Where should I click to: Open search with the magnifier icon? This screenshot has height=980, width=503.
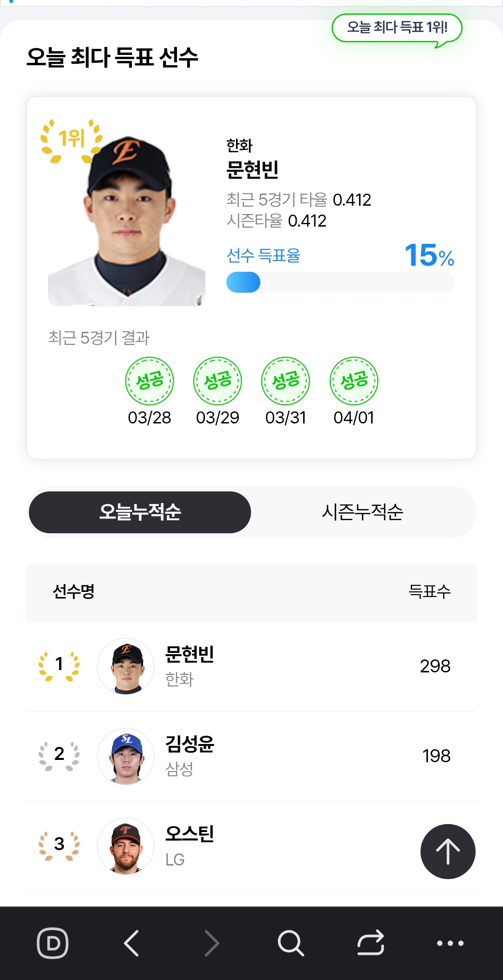click(x=291, y=943)
